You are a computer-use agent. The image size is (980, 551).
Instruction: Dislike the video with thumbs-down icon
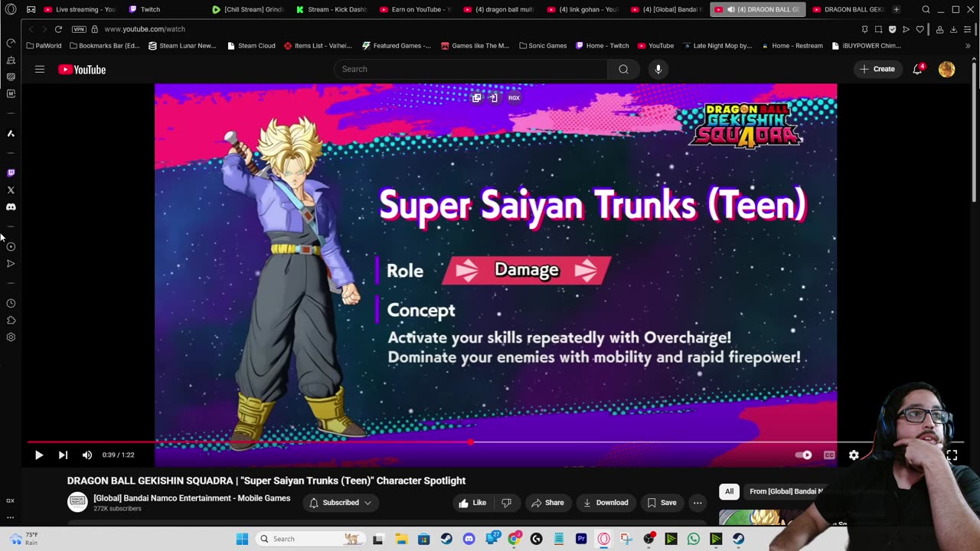(x=506, y=503)
